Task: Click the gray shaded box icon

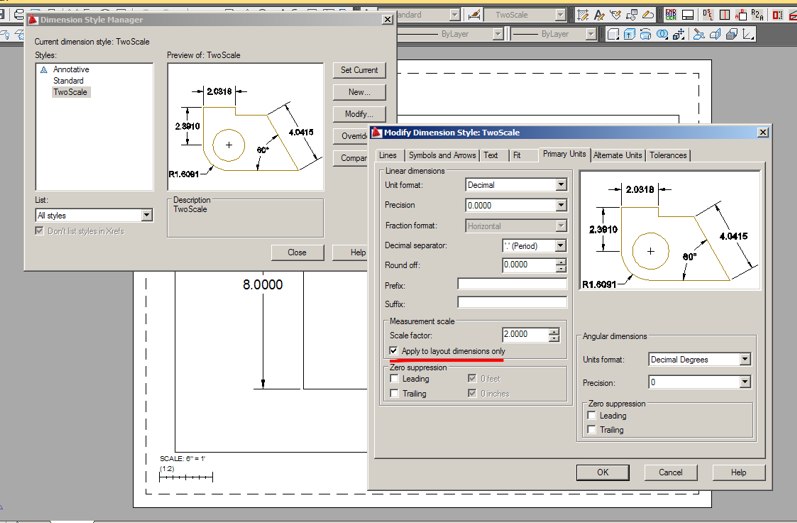Action: (731, 35)
